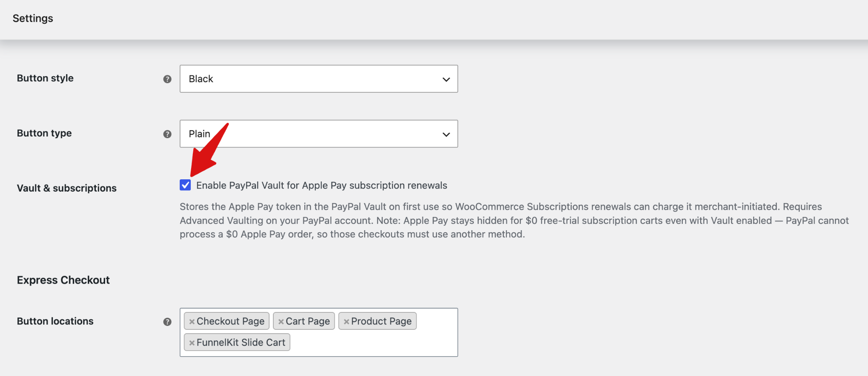
Task: Remove FunnelKit Slide Cart tag
Action: tap(192, 343)
